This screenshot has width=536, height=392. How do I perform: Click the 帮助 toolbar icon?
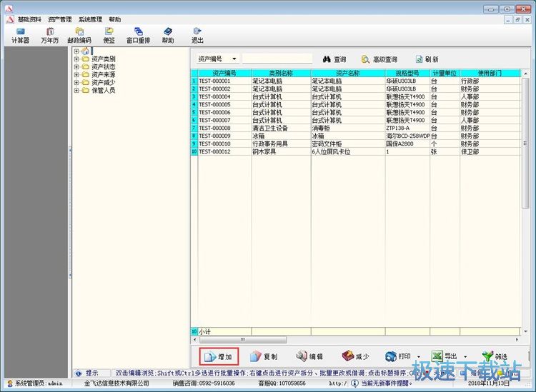(x=167, y=35)
